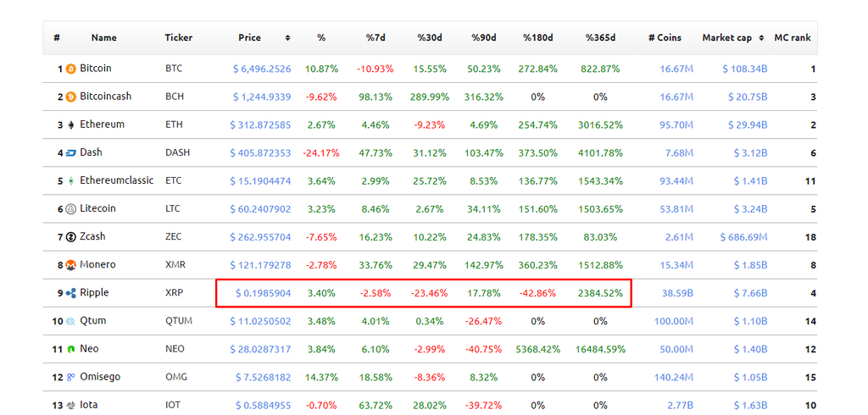Click the Litecoin logo icon
The image size is (868, 415).
tap(71, 210)
